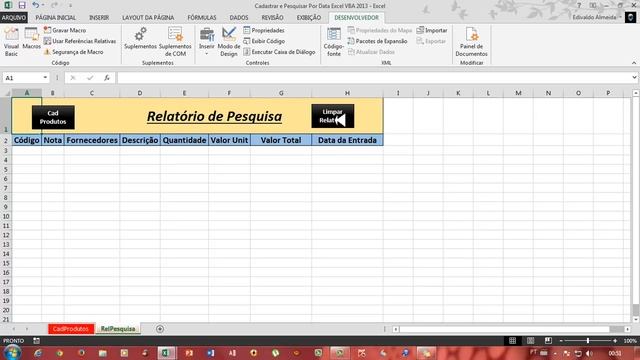The height and width of the screenshot is (360, 640).
Task: Open Painel de Documentos
Action: [x=471, y=42]
